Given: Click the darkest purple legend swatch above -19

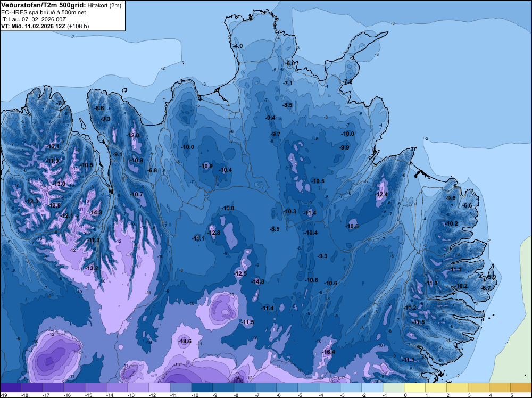Looking at the screenshot, I should click(x=11, y=387).
